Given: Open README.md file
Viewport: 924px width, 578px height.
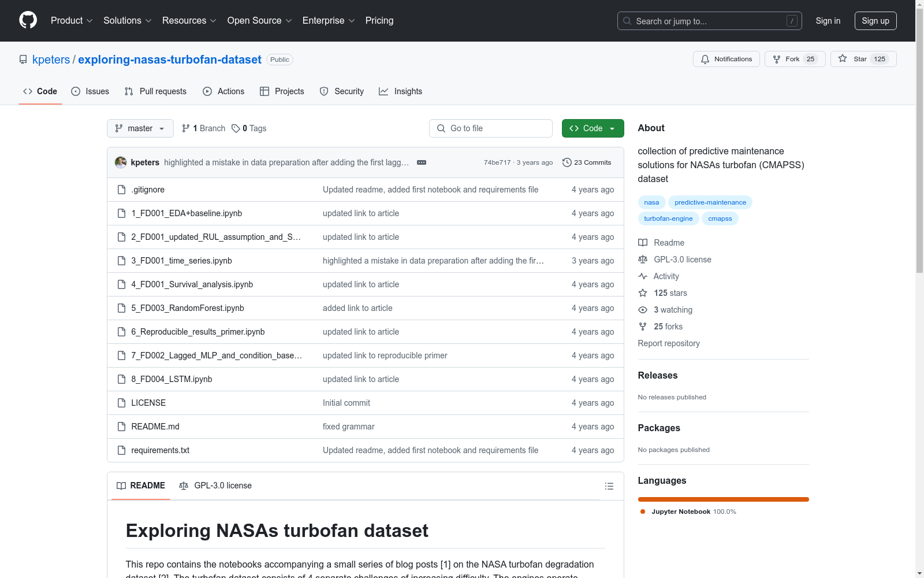Looking at the screenshot, I should pyautogui.click(x=155, y=427).
